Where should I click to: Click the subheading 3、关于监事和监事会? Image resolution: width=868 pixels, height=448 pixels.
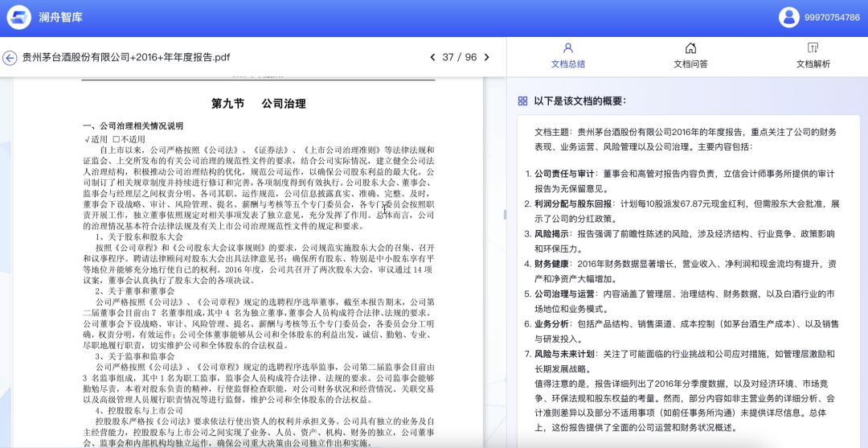click(134, 356)
